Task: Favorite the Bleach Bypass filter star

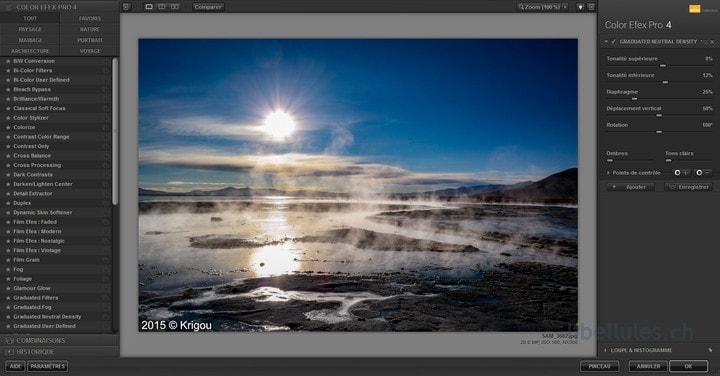Action: 8,90
